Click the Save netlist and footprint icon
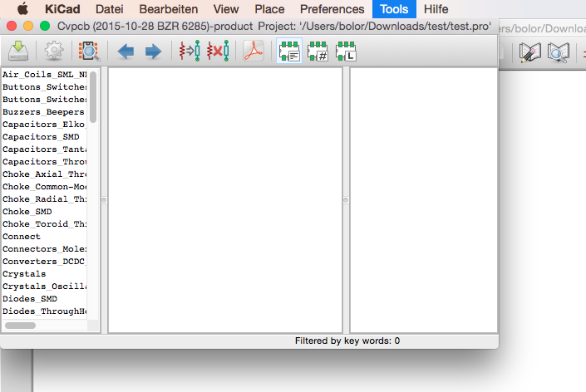Image resolution: width=586 pixels, height=392 pixels. point(18,51)
